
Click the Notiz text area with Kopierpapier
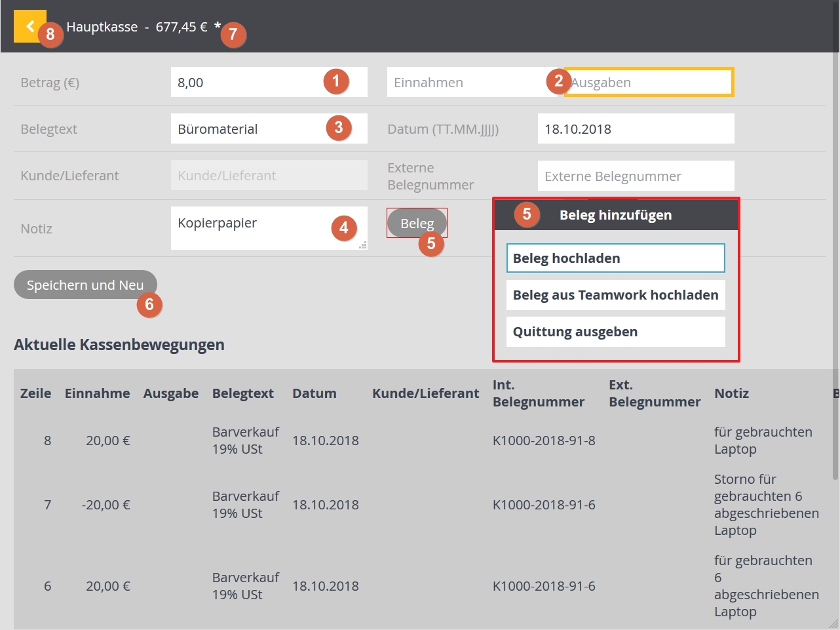pyautogui.click(x=269, y=228)
